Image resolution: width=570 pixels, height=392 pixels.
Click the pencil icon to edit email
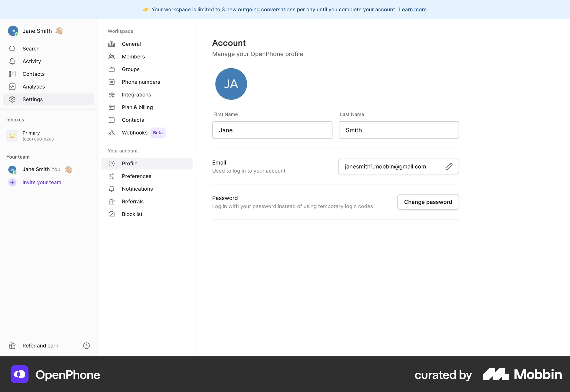[449, 167]
